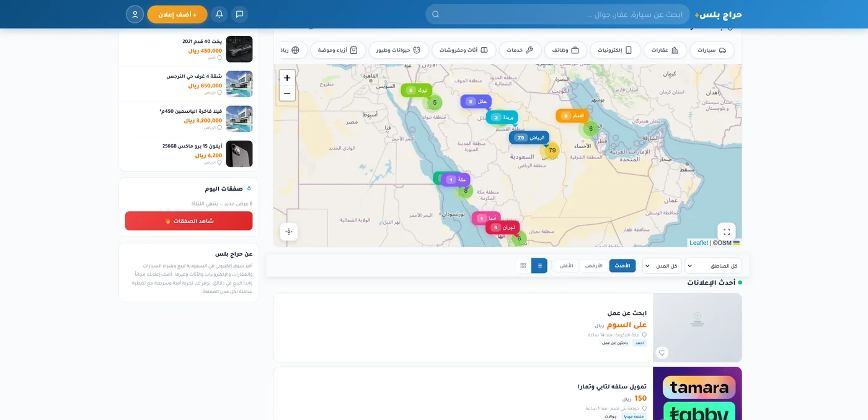Viewport: 868px width, 420px height.
Task: Click the صفقات اليوم heading
Action: pyautogui.click(x=224, y=188)
